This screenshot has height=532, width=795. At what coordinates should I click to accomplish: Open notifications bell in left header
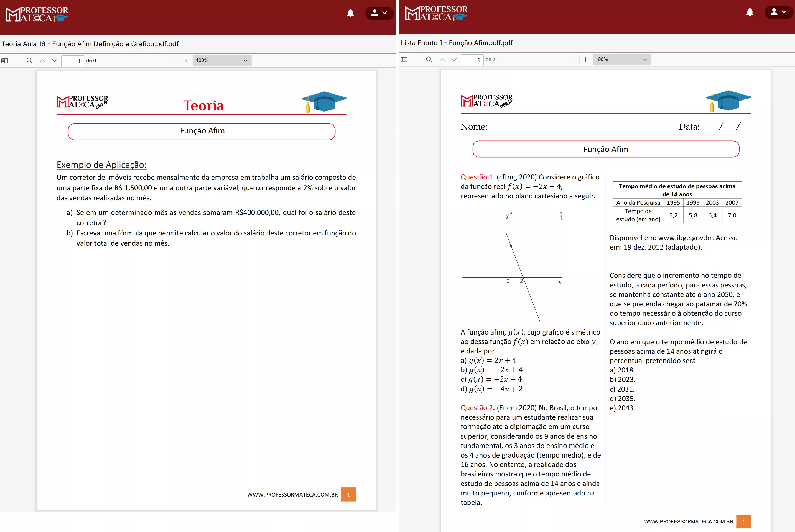[x=350, y=13]
